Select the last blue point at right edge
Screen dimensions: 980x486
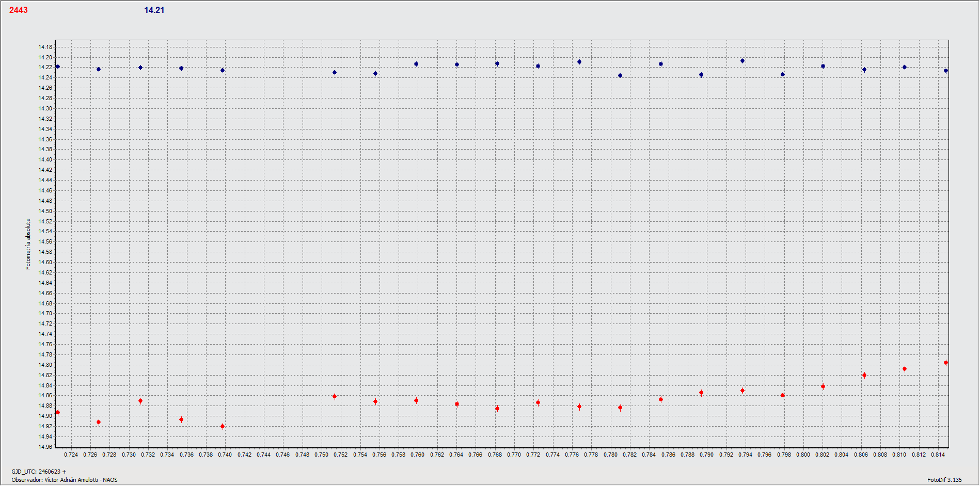946,71
